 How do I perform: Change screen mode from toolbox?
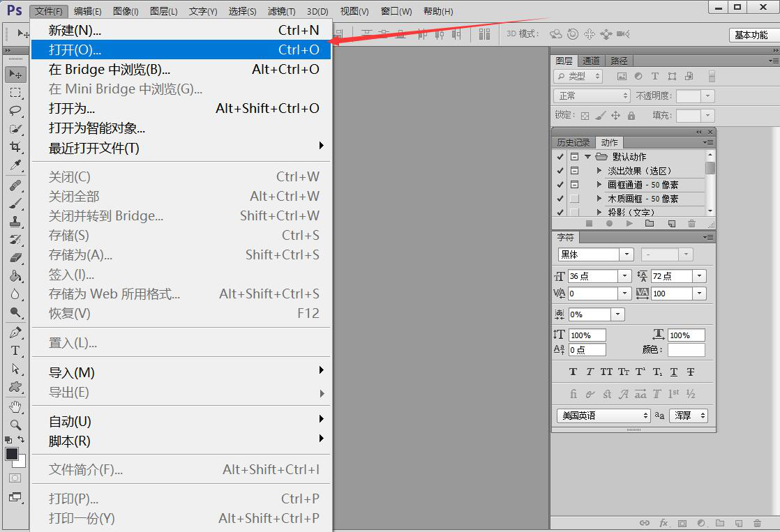(15, 496)
